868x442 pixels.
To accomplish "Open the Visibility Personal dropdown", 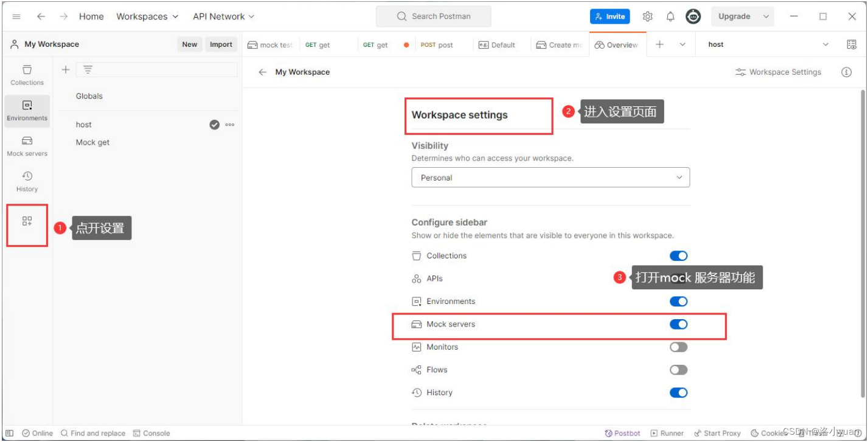I will (x=550, y=178).
